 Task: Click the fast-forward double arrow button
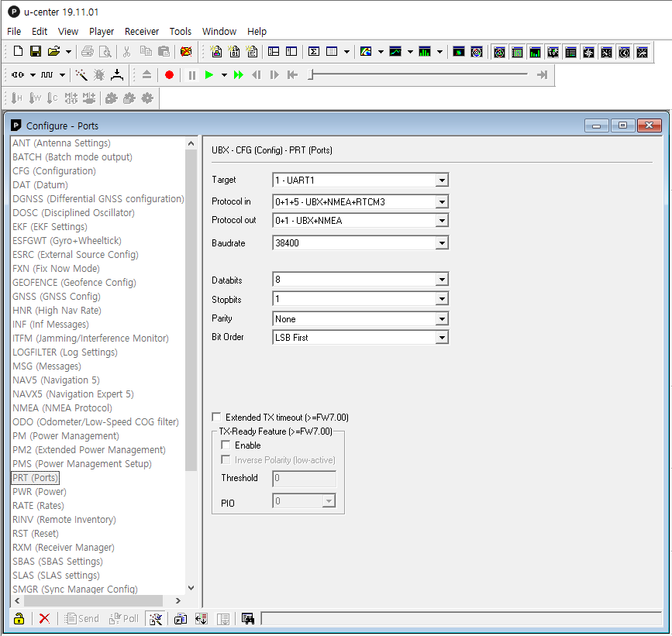click(x=238, y=75)
